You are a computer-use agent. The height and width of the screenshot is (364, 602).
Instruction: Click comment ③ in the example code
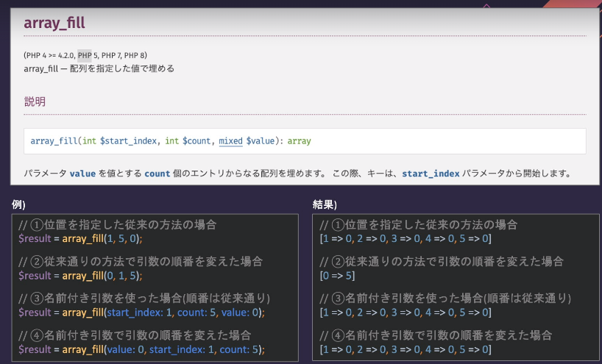point(144,299)
